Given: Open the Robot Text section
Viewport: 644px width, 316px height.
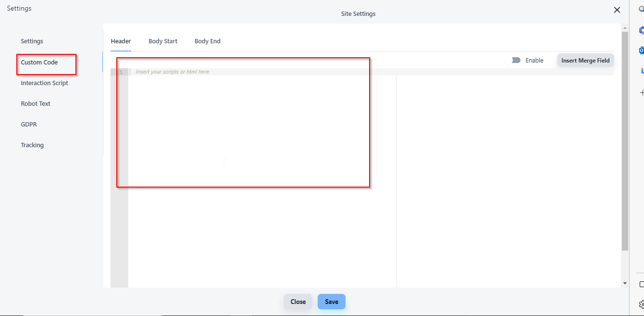Looking at the screenshot, I should point(36,104).
